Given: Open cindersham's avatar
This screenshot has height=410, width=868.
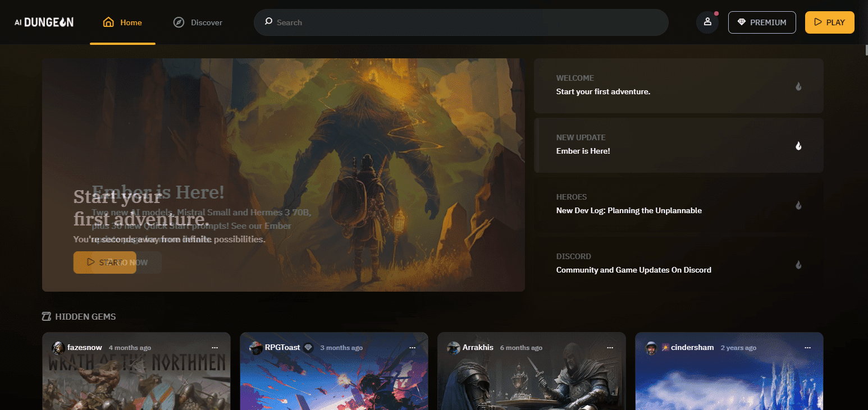Looking at the screenshot, I should [651, 348].
